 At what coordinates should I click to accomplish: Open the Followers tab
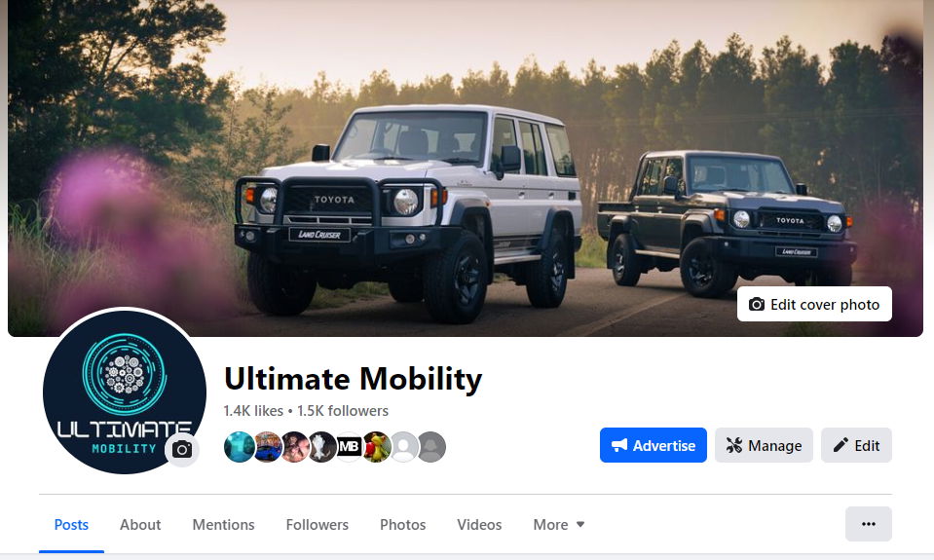point(317,525)
